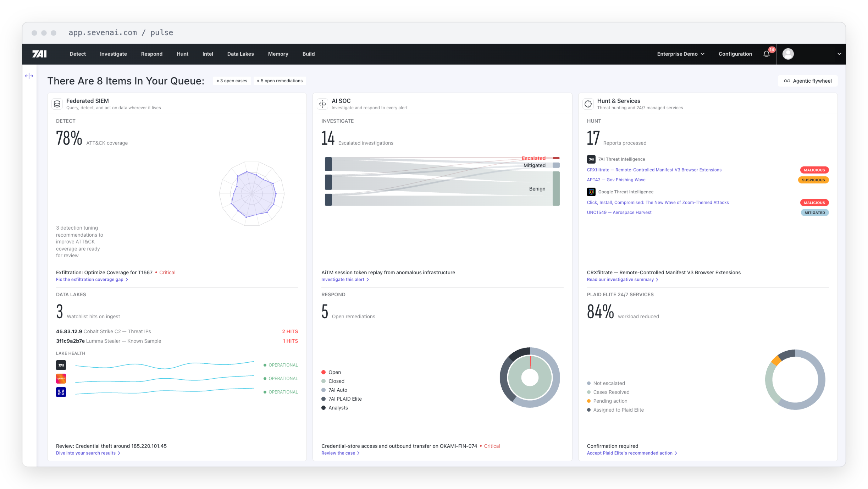Viewport: 868px width, 489px height.
Task: Click the 7AI Threat Intelligence source icon
Action: 591,159
